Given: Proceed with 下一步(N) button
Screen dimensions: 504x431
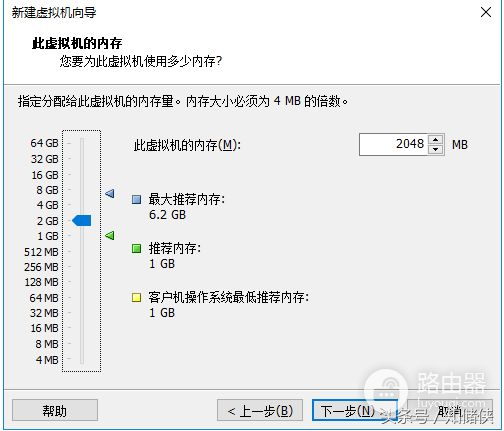Looking at the screenshot, I should click(x=355, y=411).
